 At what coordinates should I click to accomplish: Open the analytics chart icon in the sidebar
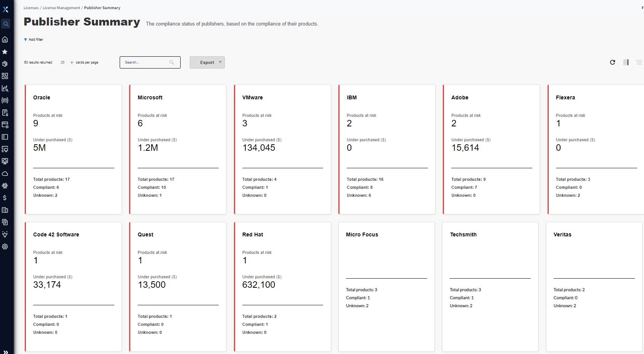click(5, 88)
